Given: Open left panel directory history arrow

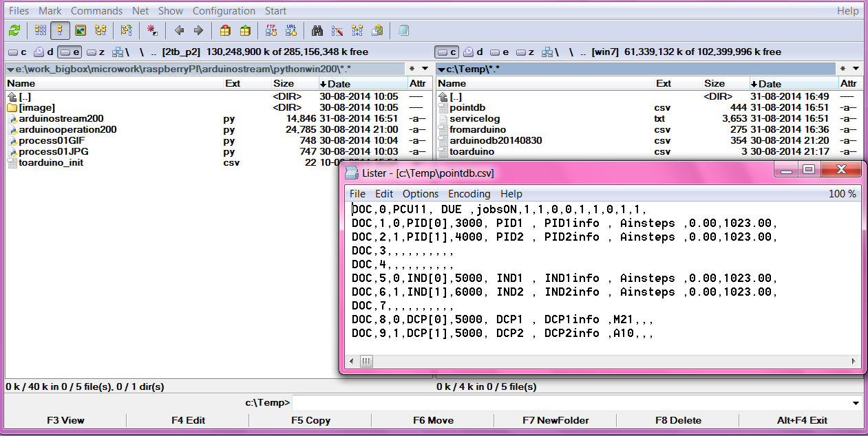Looking at the screenshot, I should (425, 69).
